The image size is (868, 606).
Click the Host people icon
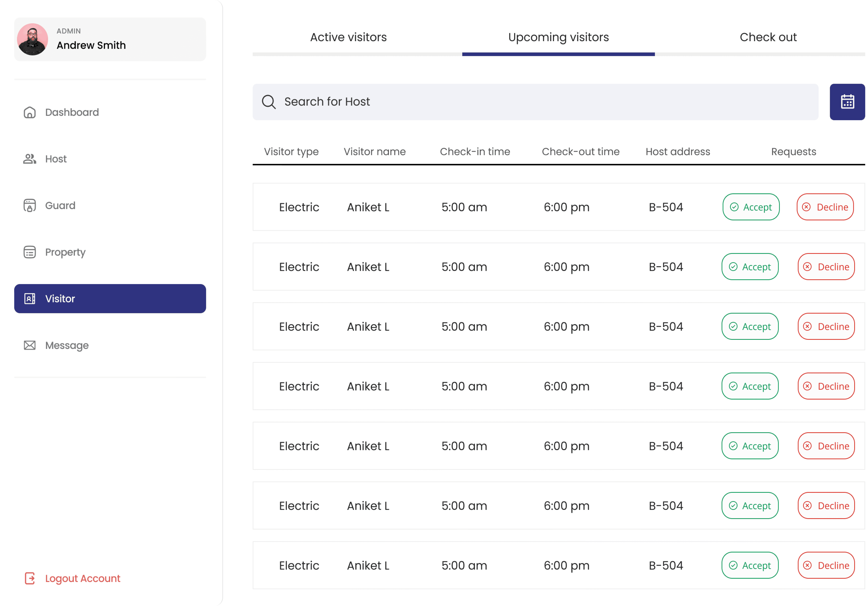(x=29, y=159)
